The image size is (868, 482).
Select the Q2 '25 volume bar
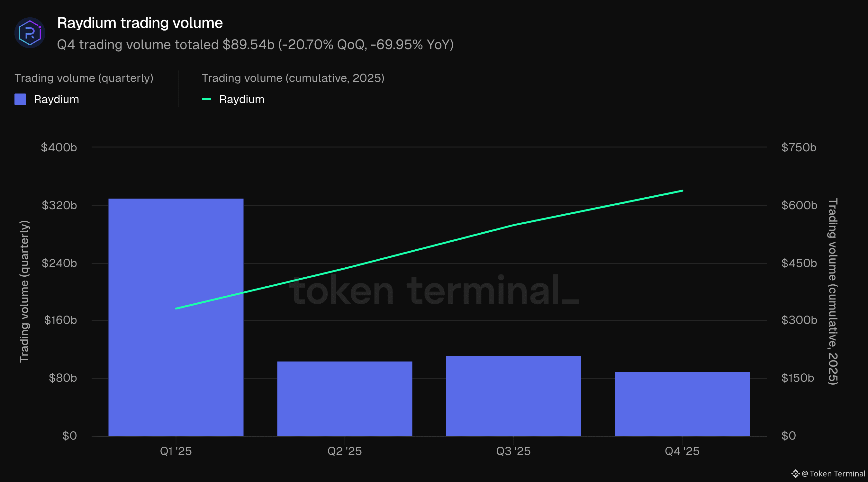pyautogui.click(x=344, y=398)
